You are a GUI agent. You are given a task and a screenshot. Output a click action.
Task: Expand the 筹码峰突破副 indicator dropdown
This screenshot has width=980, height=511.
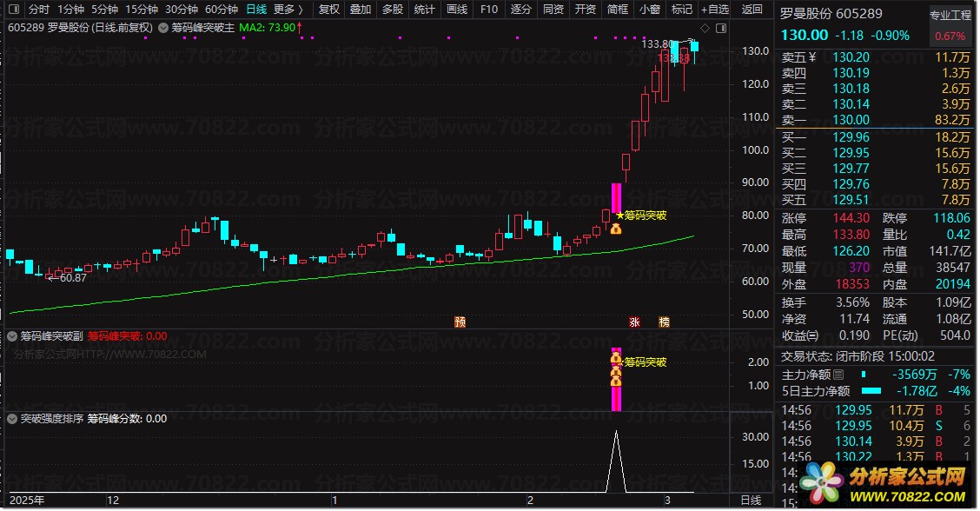point(12,335)
